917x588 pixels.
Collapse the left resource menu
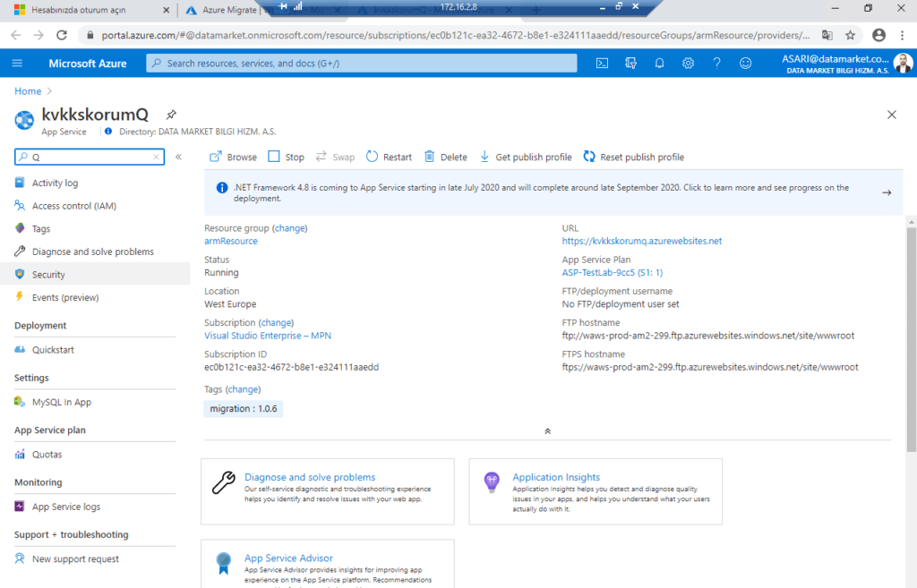pos(178,157)
